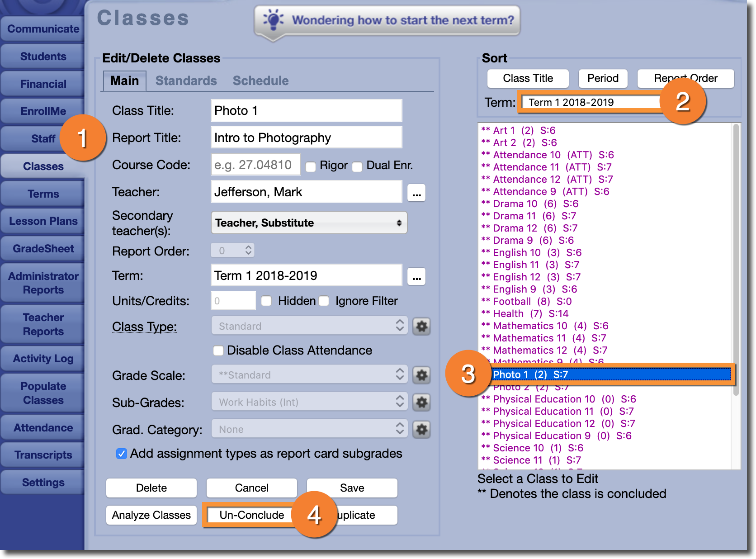This screenshot has height=559, width=756.
Task: Click the lightbulb next-term tip banner
Action: click(x=387, y=21)
